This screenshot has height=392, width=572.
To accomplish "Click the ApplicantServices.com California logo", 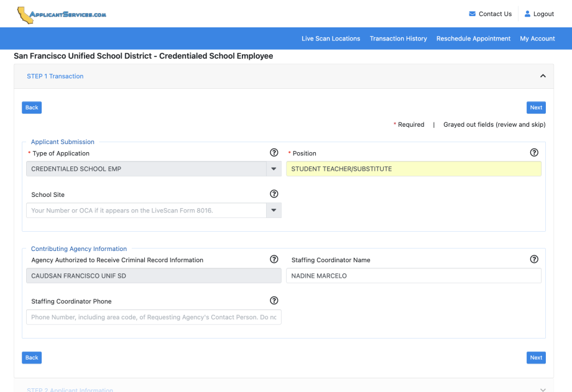I will click(x=62, y=15).
